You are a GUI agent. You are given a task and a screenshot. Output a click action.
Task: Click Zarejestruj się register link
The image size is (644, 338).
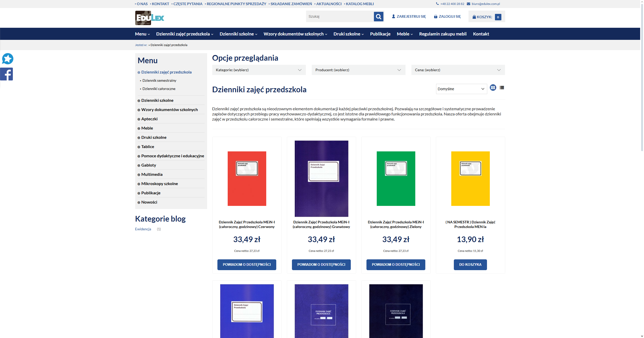409,16
